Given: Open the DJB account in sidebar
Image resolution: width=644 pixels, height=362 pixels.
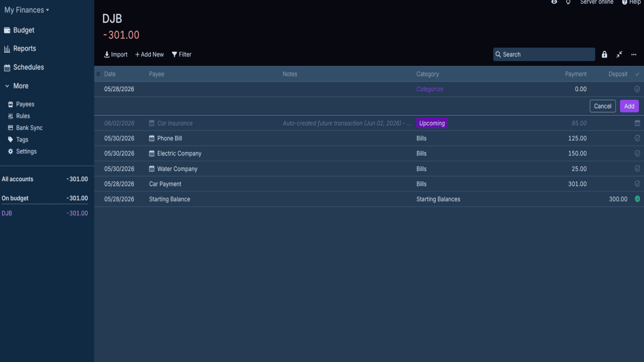Looking at the screenshot, I should 44,213.
